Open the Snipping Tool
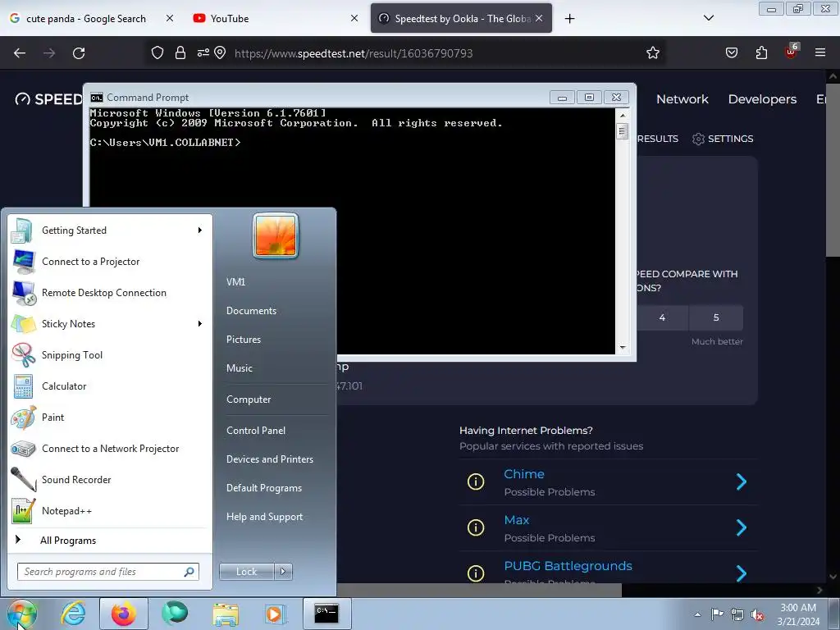 tap(110, 354)
